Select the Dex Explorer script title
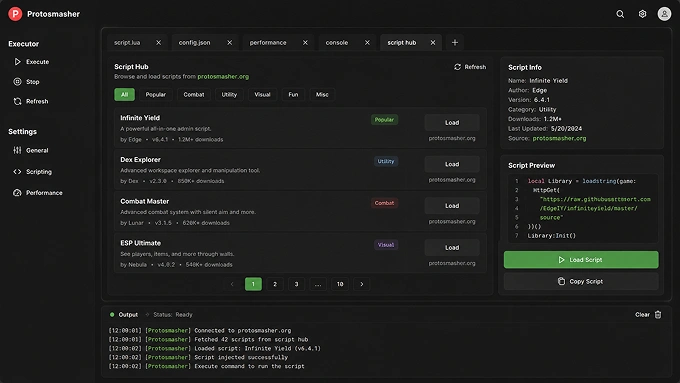This screenshot has height=383, width=680. click(140, 160)
